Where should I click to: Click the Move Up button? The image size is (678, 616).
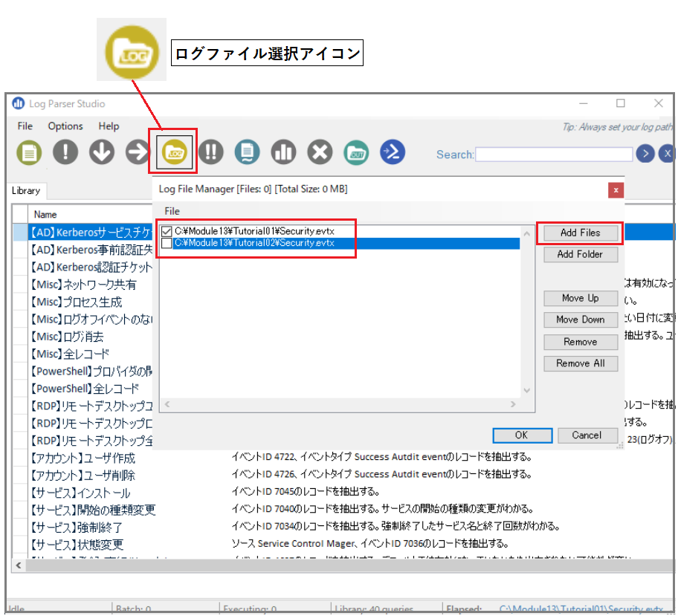click(x=581, y=298)
